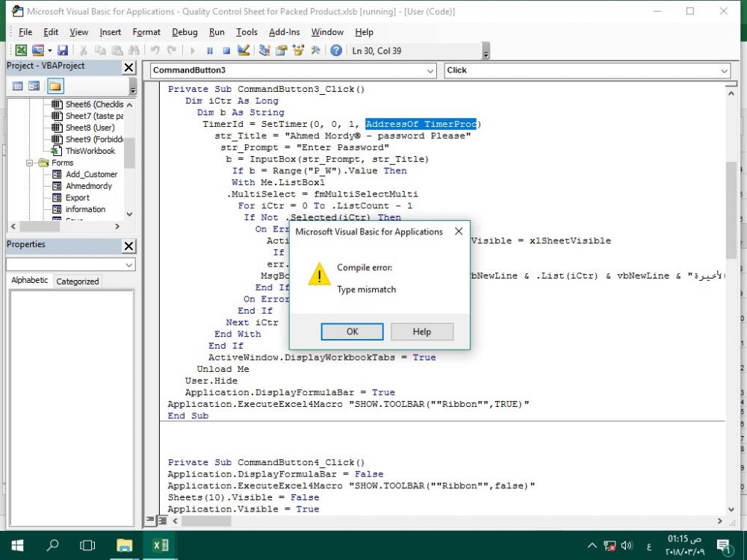Open the Insert object dropdown arrow beside UserForm icon
This screenshot has height=560, width=747.
[49, 51]
